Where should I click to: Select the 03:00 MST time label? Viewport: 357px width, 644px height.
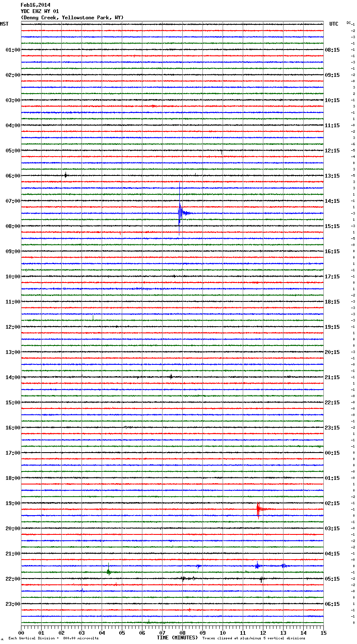(x=13, y=100)
